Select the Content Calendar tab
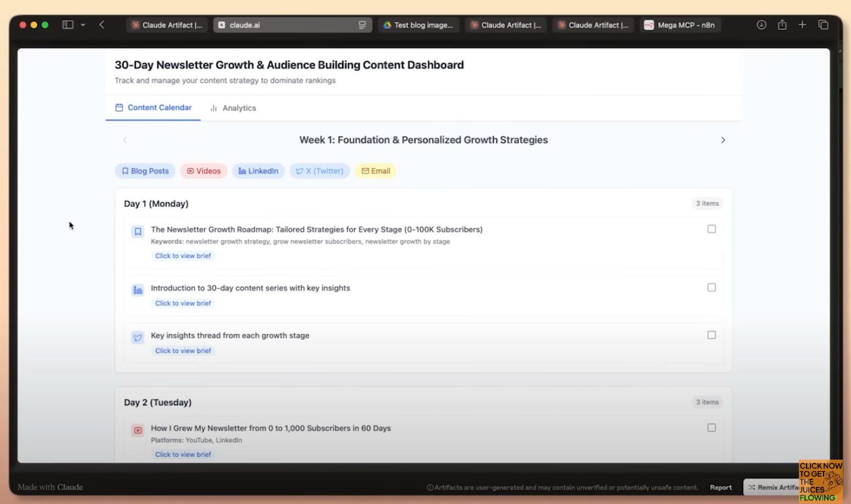This screenshot has width=851, height=504. (153, 108)
